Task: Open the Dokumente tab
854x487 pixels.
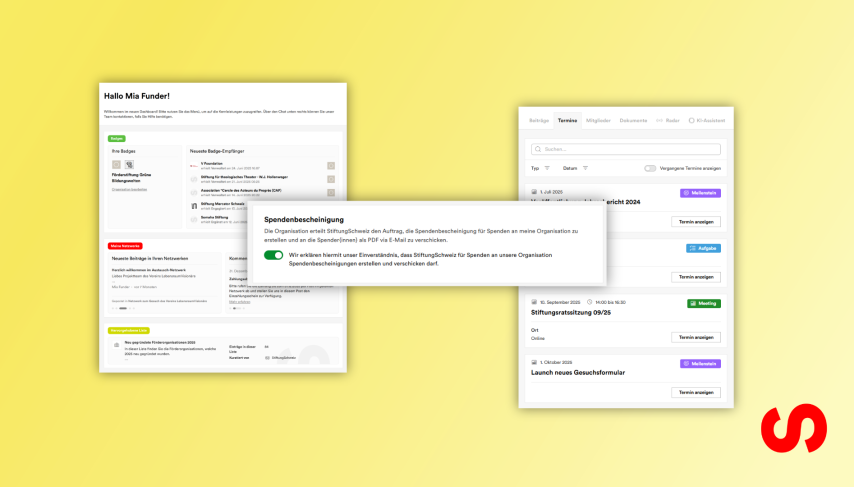Action: pos(633,120)
